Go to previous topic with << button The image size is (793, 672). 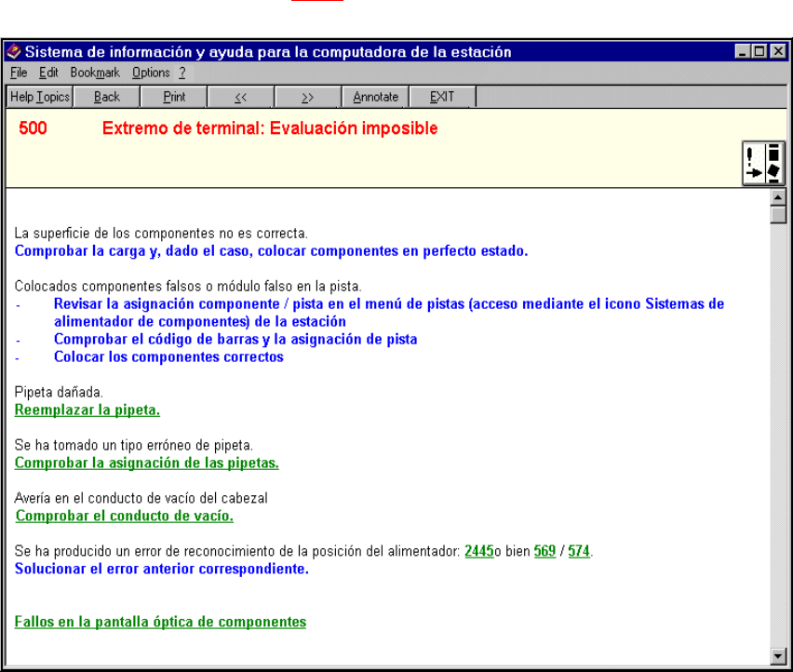coord(241,97)
